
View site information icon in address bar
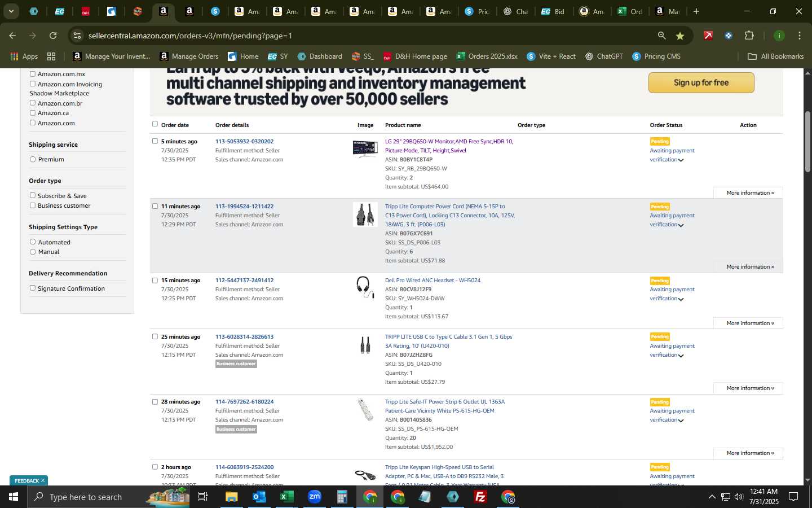tap(77, 36)
